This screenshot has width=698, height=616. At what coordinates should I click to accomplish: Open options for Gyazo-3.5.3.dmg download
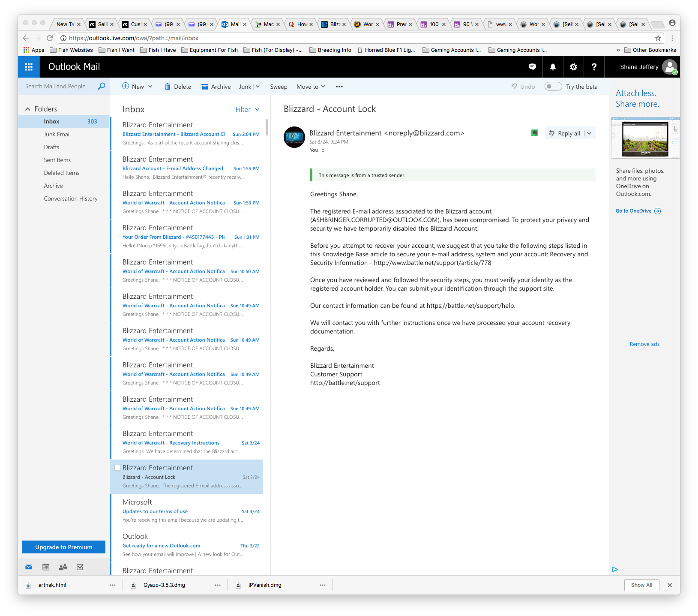[x=218, y=585]
